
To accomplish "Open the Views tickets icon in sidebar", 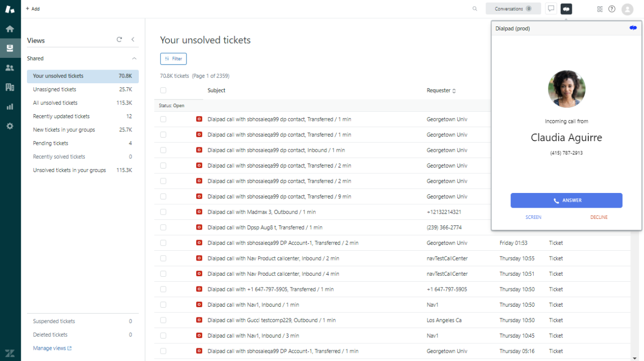I will click(10, 48).
